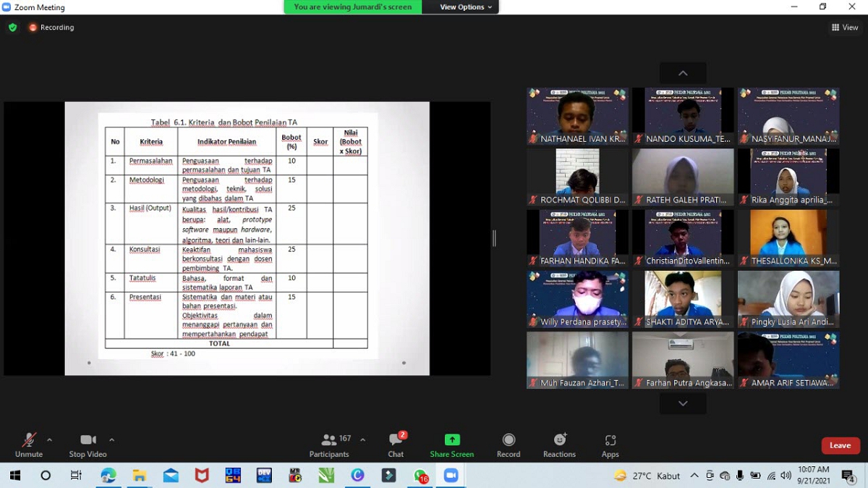Image resolution: width=868 pixels, height=488 pixels.
Task: Select the NATHANAEL IVAN video thumbnail
Action: coord(577,116)
